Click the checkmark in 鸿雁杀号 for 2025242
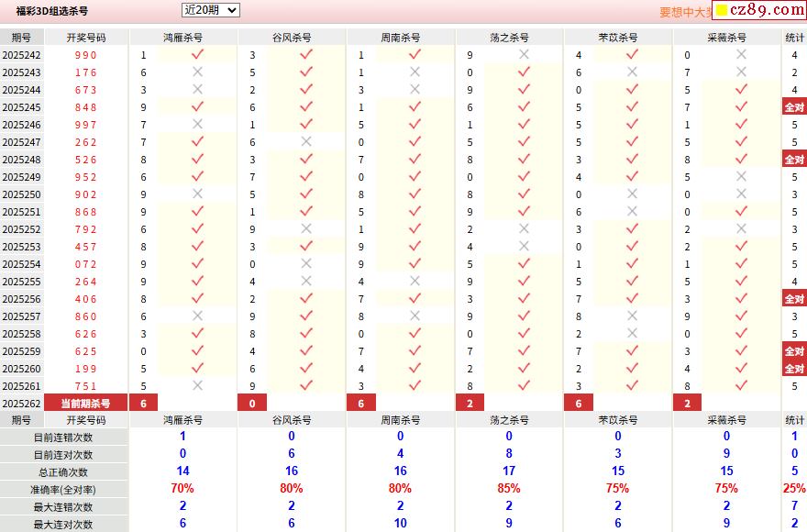807x532 pixels. pos(197,54)
